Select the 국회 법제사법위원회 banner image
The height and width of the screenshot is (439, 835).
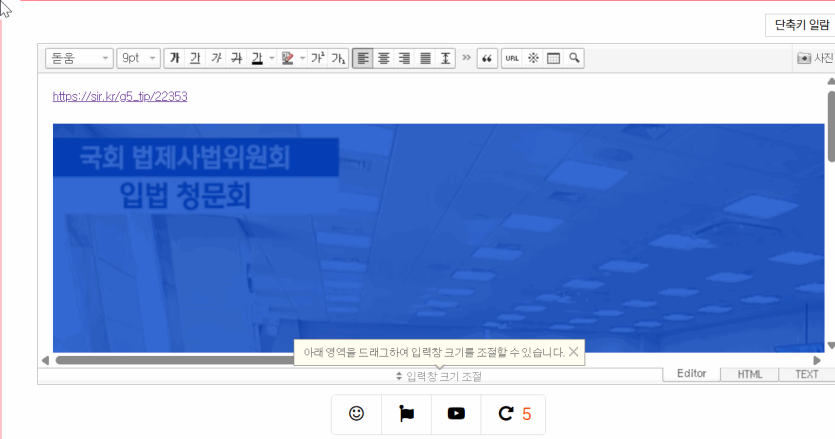point(438,238)
